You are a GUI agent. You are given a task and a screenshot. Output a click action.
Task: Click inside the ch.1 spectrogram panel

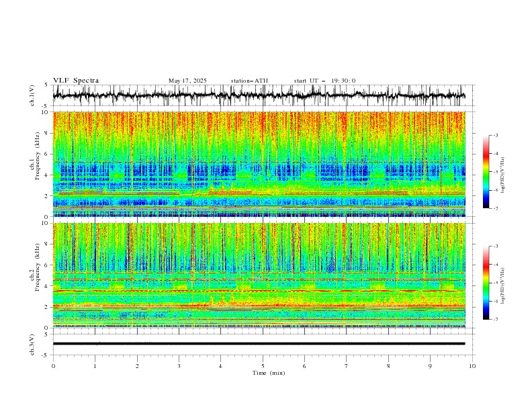259,164
